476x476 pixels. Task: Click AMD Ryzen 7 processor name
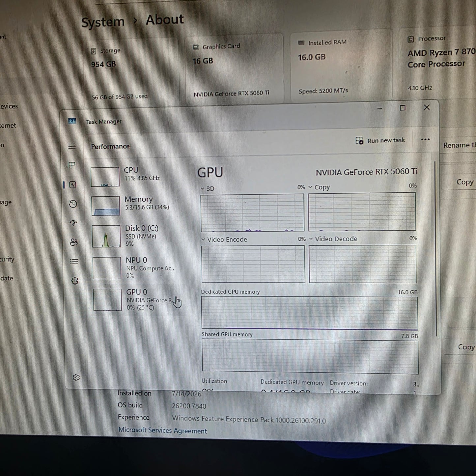[x=441, y=58]
